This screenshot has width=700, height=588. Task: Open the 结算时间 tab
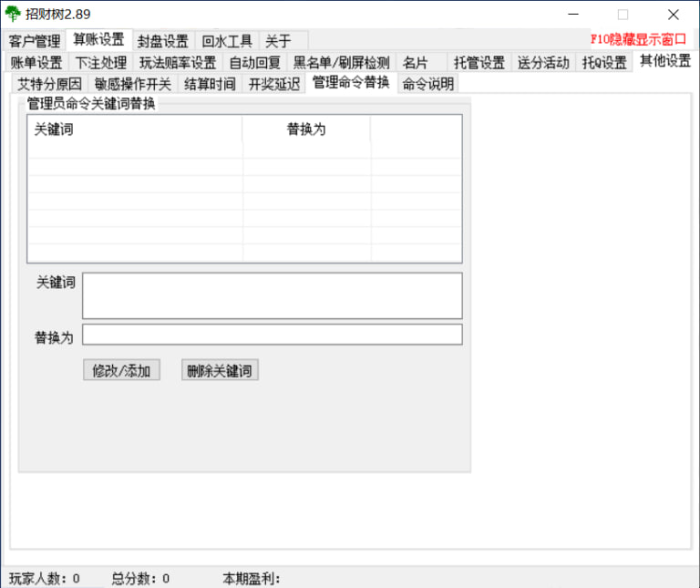point(211,84)
